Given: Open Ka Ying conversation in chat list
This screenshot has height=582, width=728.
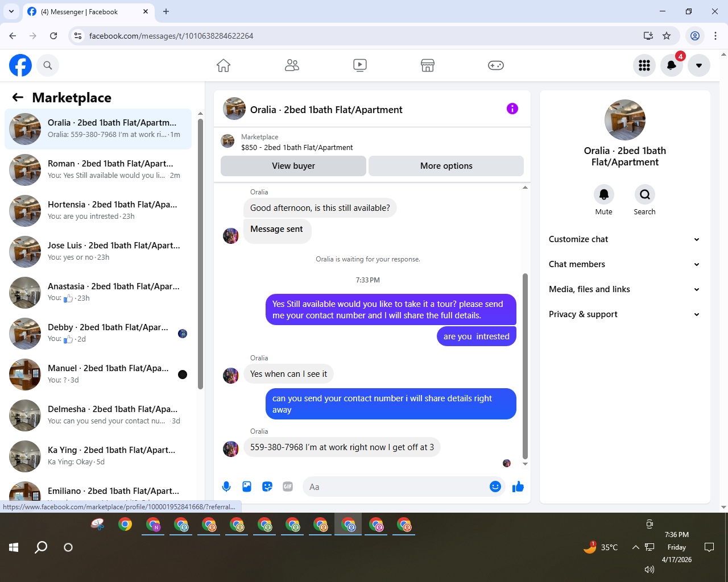Looking at the screenshot, I should (x=98, y=456).
